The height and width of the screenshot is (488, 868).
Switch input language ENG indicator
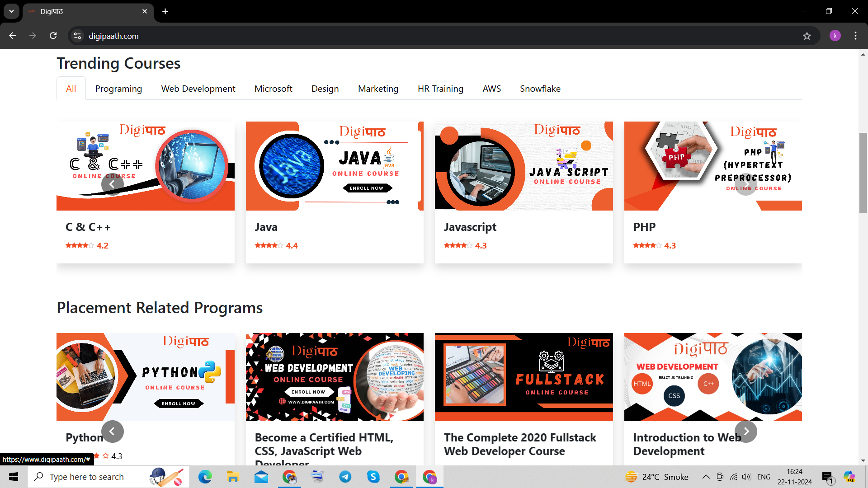tap(764, 477)
